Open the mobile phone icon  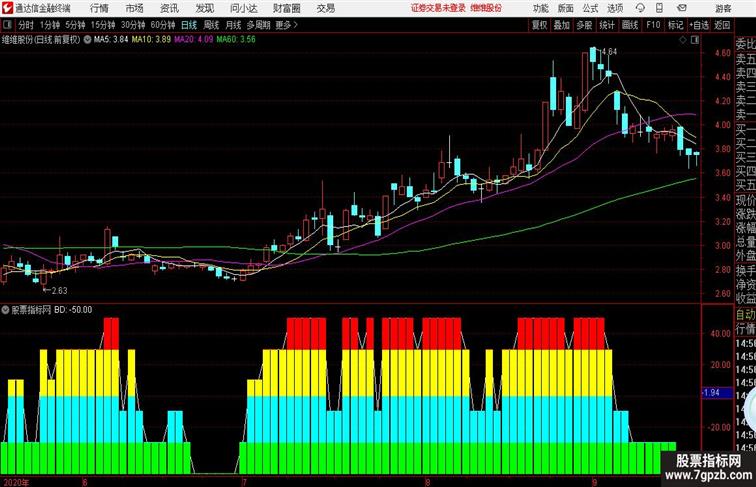tap(659, 8)
